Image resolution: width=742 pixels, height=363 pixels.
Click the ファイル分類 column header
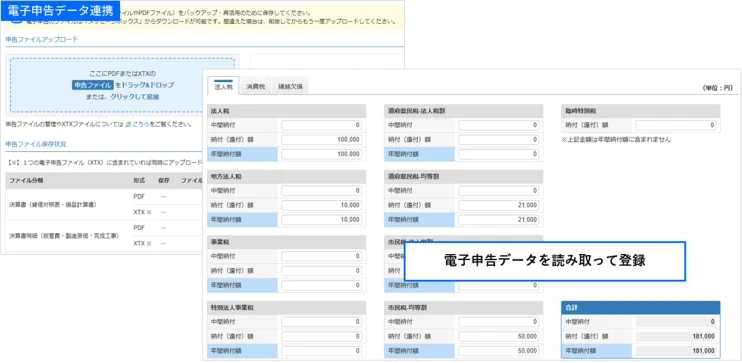(x=26, y=180)
